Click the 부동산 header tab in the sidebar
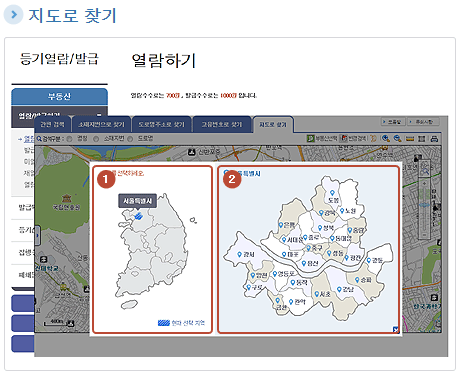Viewport: 457px width, 383px height. click(x=59, y=97)
